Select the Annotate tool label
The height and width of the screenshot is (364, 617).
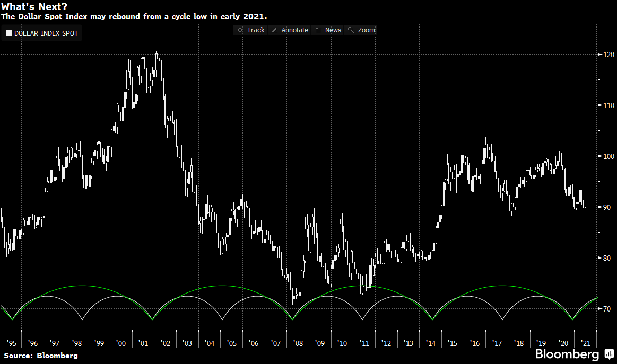[x=295, y=30]
